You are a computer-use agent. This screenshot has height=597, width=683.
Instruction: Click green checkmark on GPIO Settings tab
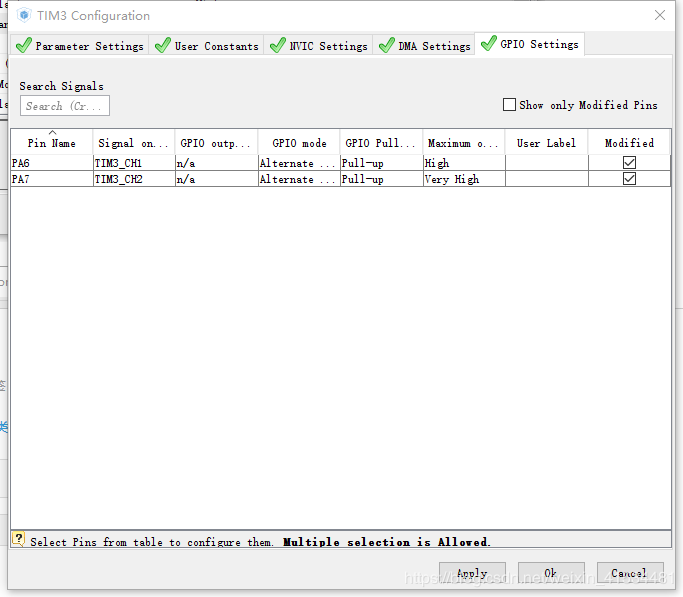point(489,43)
